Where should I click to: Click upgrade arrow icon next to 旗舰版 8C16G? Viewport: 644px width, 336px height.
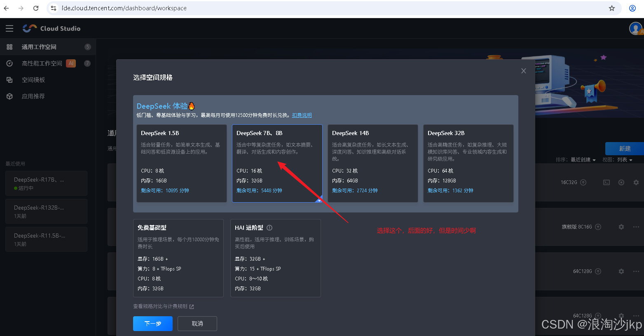tap(598, 227)
